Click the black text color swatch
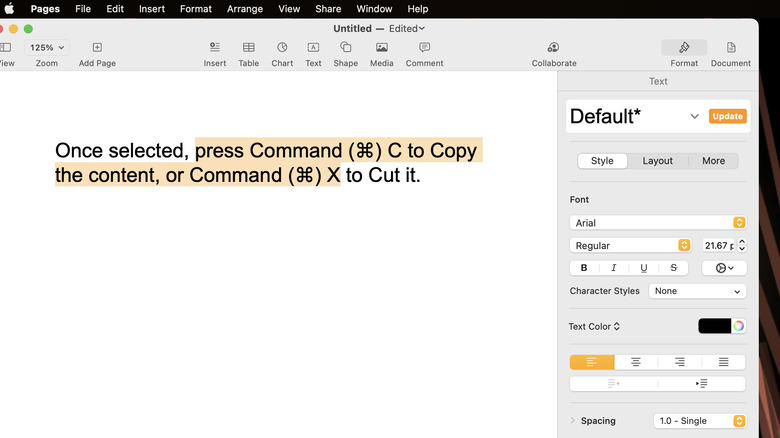The image size is (780, 438). (x=714, y=326)
